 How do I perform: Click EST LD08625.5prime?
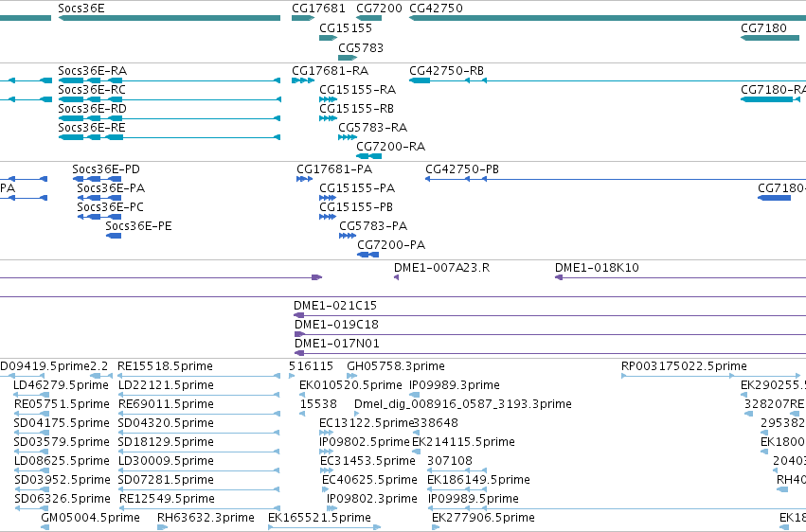(63, 462)
